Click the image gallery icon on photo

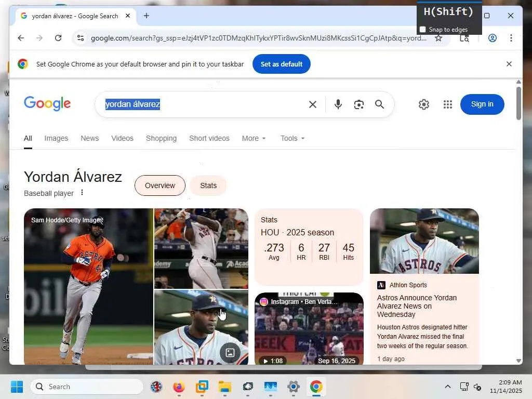point(230,353)
